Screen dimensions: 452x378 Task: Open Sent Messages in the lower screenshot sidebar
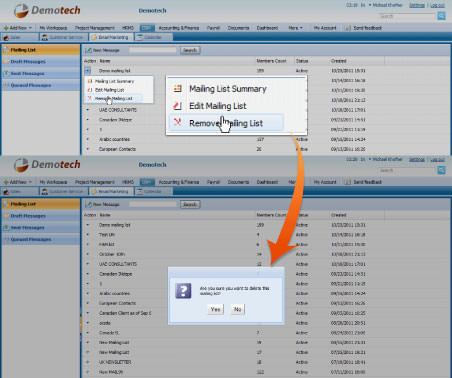coord(41,228)
